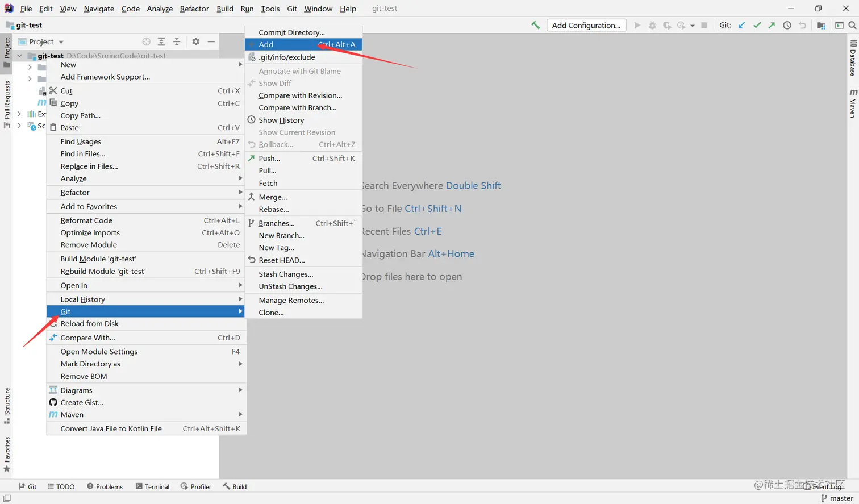
Task: Open the Maven tool window
Action: [853, 103]
